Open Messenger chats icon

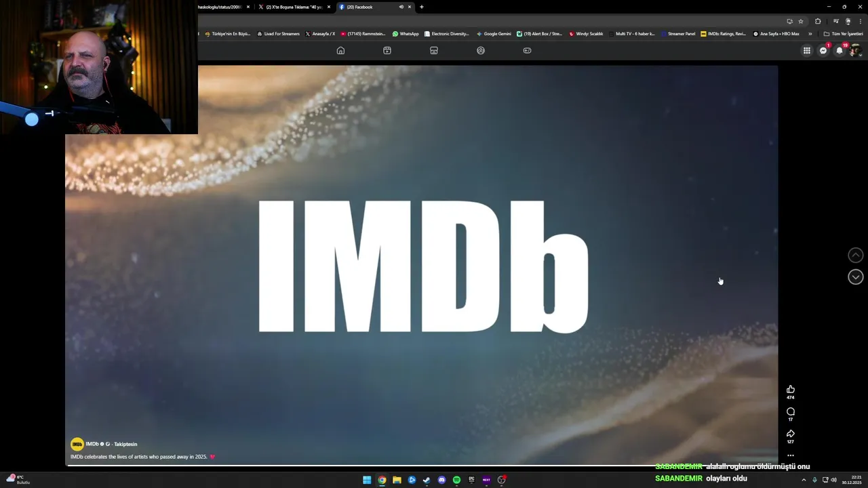click(x=823, y=50)
